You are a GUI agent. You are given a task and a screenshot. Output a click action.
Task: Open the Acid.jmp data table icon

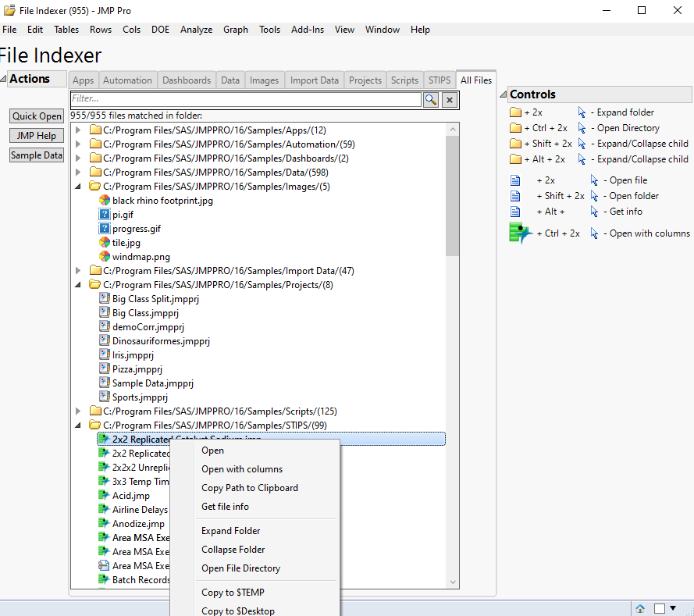(105, 495)
